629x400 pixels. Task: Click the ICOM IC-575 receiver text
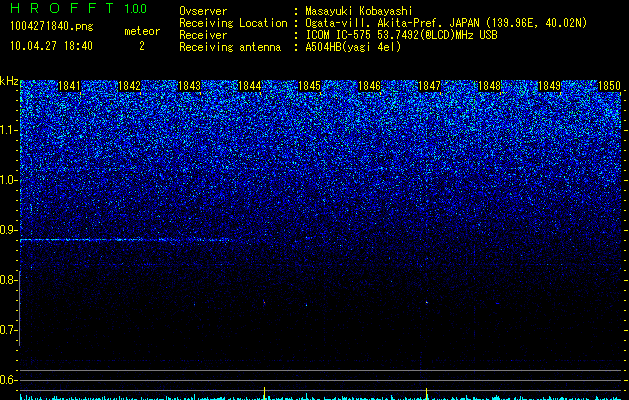(401, 35)
